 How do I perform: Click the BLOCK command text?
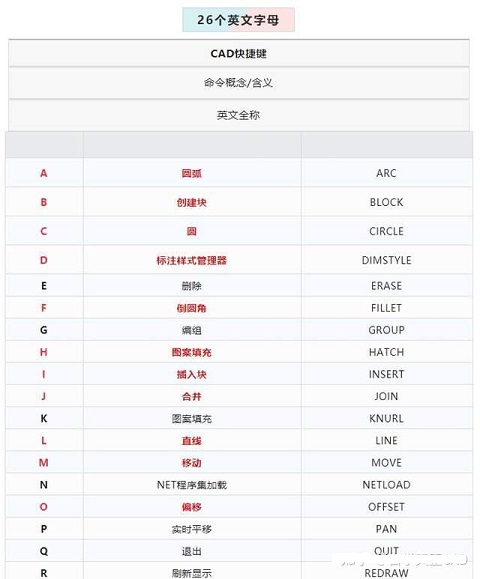[386, 202]
